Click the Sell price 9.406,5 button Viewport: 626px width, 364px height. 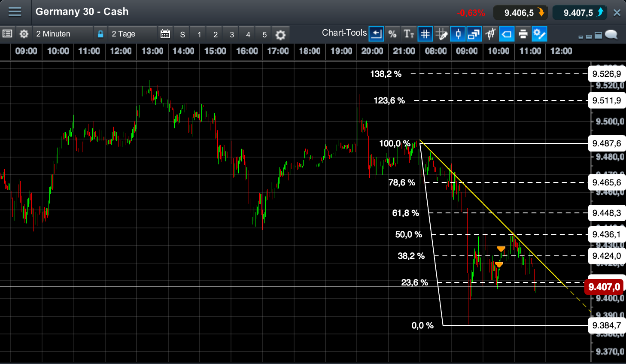[x=521, y=12]
